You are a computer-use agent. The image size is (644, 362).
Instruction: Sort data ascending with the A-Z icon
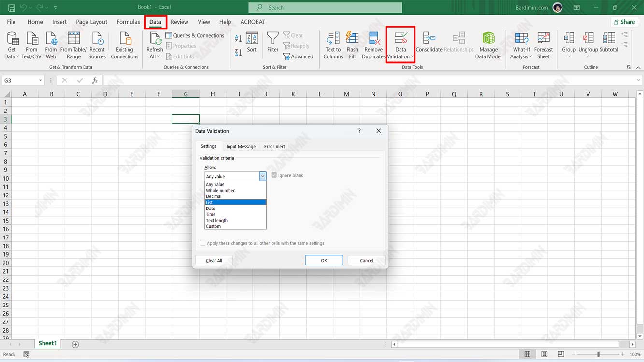[x=238, y=37]
